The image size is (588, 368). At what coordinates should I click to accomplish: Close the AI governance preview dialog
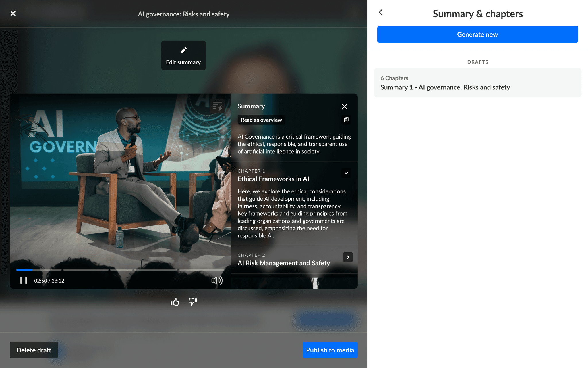(x=13, y=14)
